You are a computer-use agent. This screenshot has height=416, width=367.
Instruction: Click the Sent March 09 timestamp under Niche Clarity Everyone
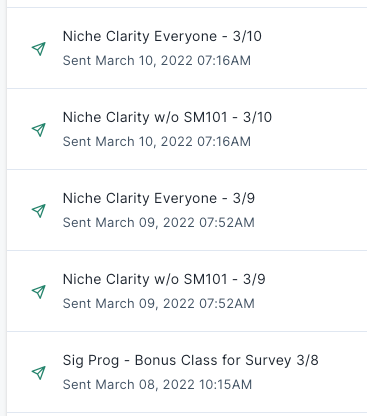pyautogui.click(x=159, y=223)
